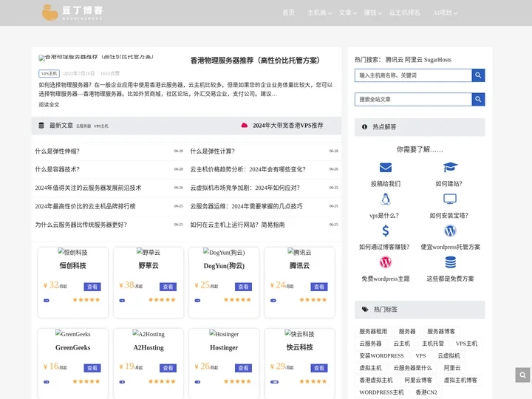Go to 首页 in the navigation bar
Screen dimensions: 532x399
[x=288, y=13]
